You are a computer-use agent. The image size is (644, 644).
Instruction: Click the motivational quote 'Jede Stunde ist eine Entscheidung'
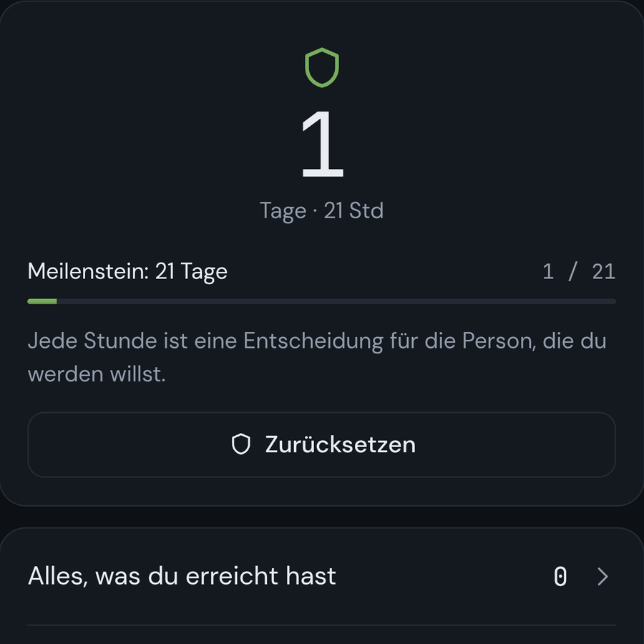click(317, 357)
